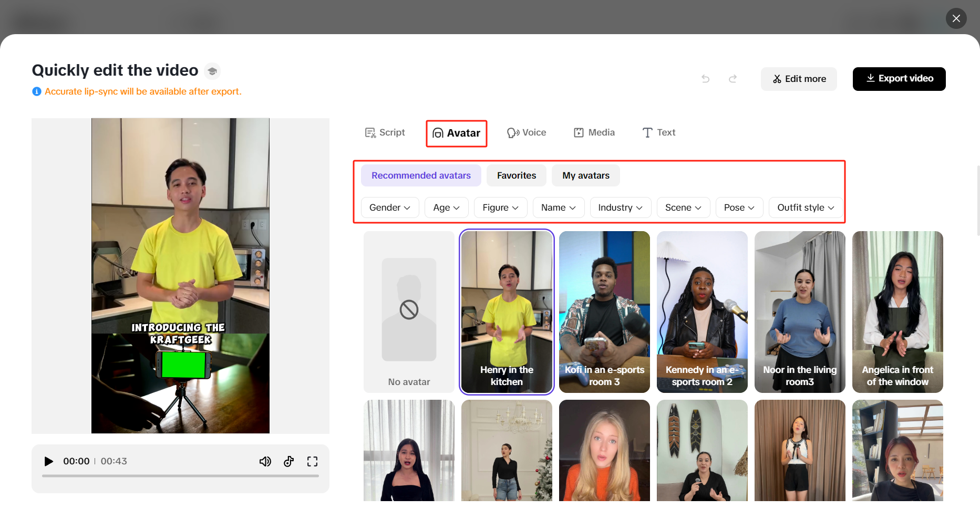980x509 pixels.
Task: Open the Gender filter dropdown
Action: [x=389, y=207]
